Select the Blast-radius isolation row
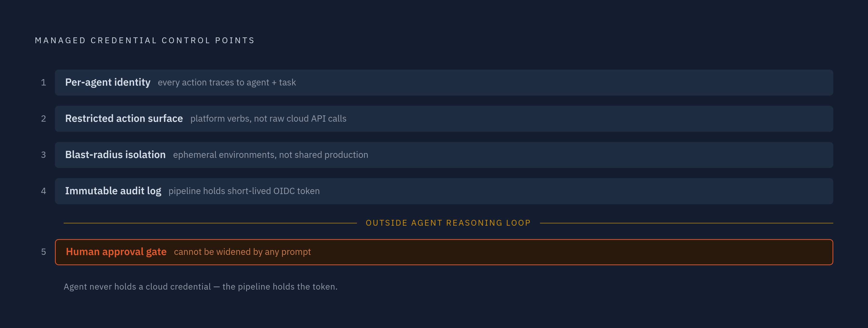 (444, 155)
